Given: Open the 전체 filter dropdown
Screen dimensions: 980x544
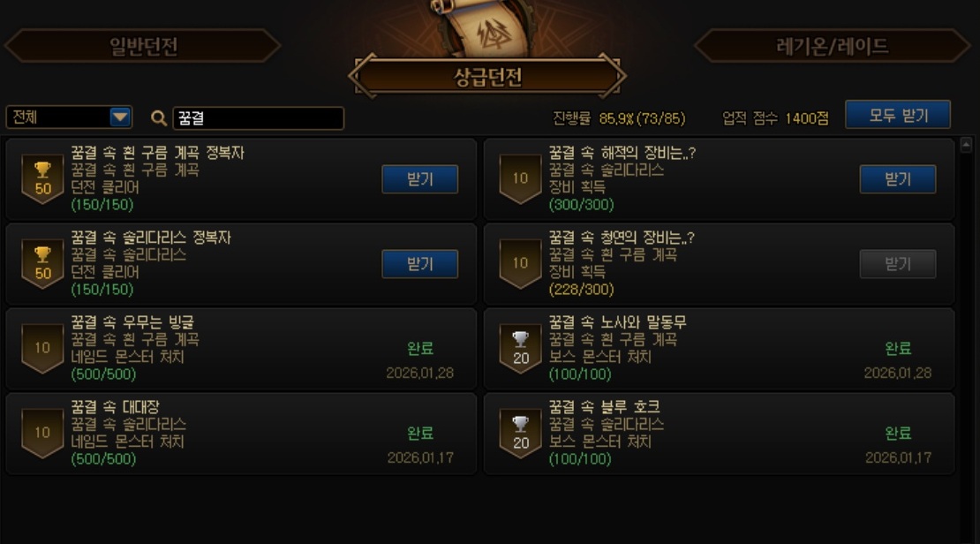Looking at the screenshot, I should (69, 117).
